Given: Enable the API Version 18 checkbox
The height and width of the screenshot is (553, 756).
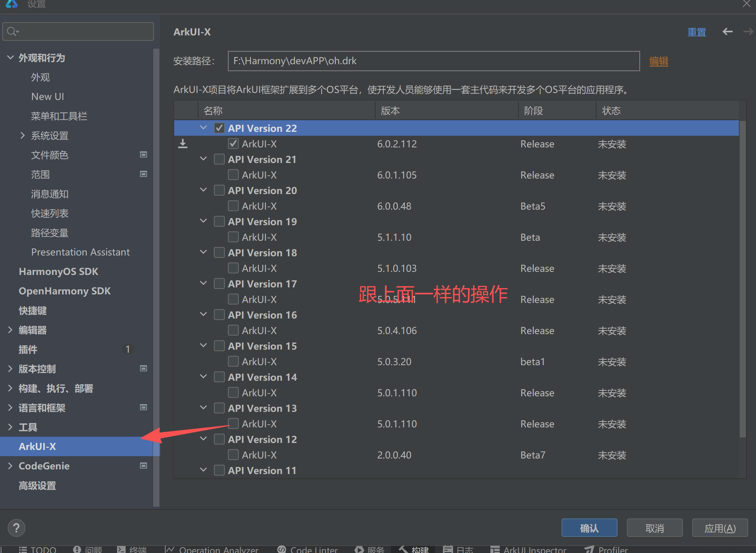Looking at the screenshot, I should pyautogui.click(x=219, y=253).
